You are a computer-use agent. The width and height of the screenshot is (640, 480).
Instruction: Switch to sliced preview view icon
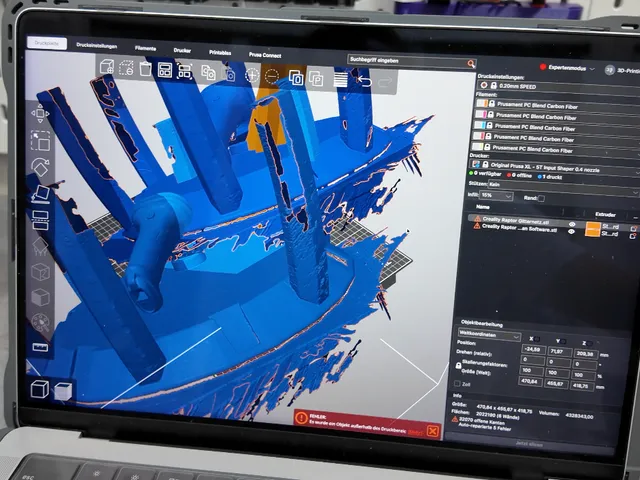(x=63, y=391)
